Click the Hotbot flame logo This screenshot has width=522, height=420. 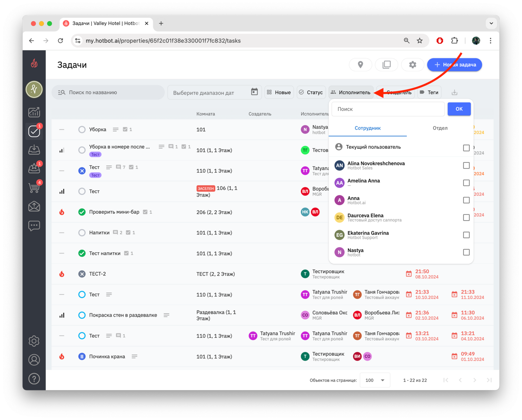pyautogui.click(x=34, y=63)
